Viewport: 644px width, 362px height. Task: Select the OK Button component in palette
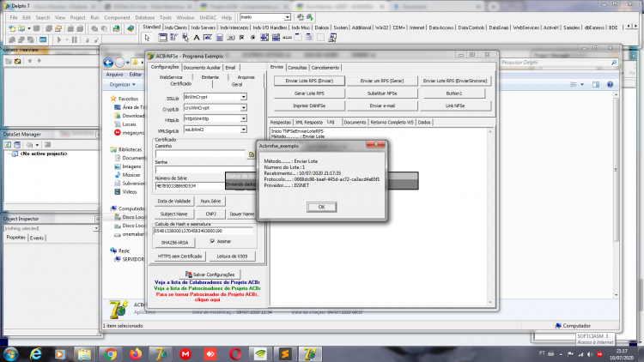point(230,38)
